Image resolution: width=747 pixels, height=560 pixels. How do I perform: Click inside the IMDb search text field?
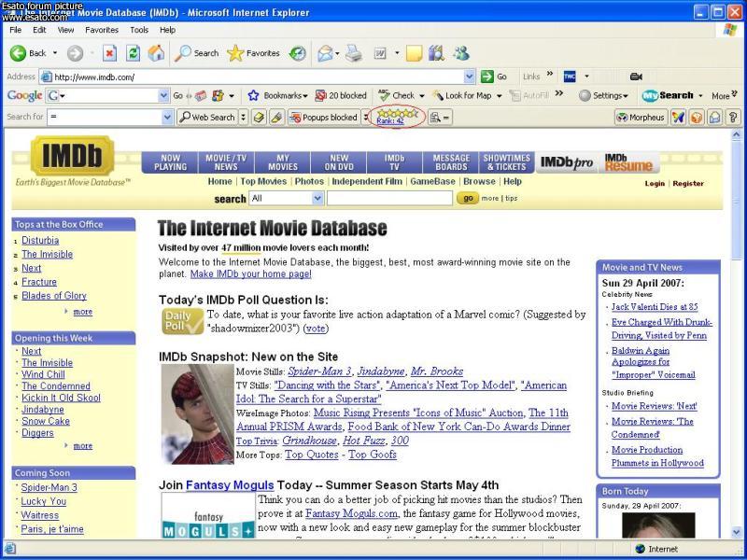[388, 198]
